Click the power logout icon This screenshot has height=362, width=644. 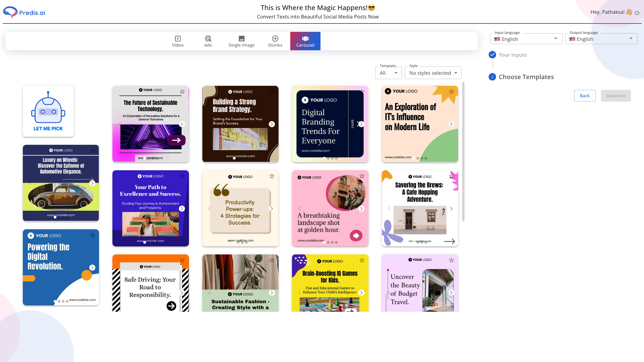point(637,12)
